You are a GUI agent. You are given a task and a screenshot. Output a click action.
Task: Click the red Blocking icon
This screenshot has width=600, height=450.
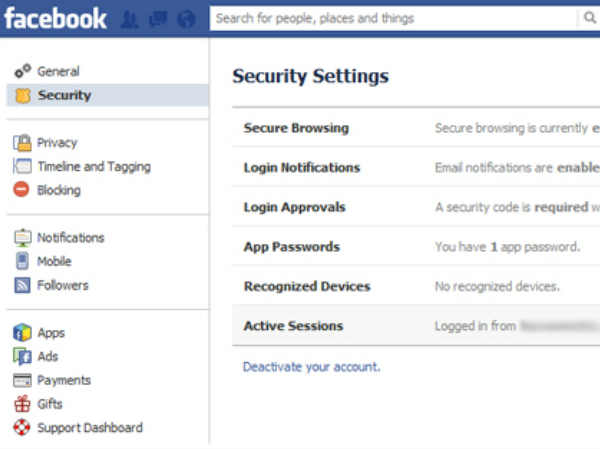click(22, 190)
